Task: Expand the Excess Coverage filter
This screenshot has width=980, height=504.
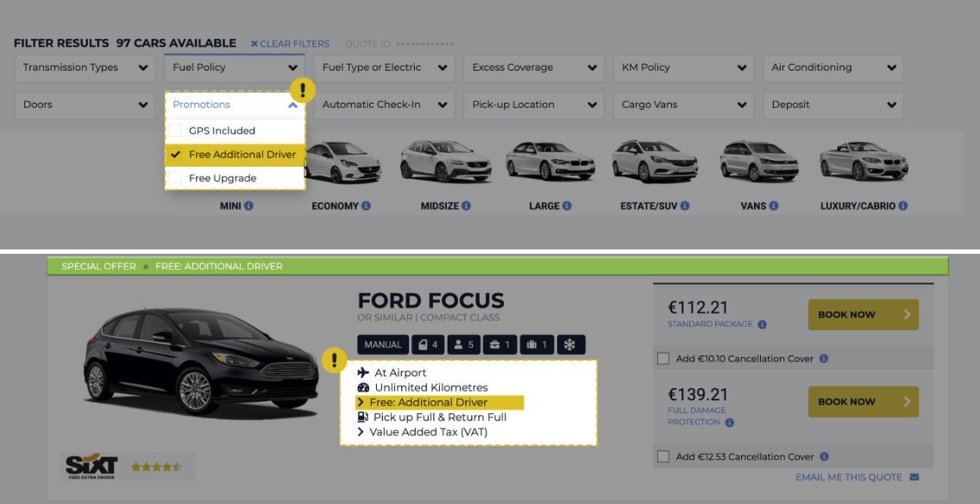Action: tap(533, 67)
